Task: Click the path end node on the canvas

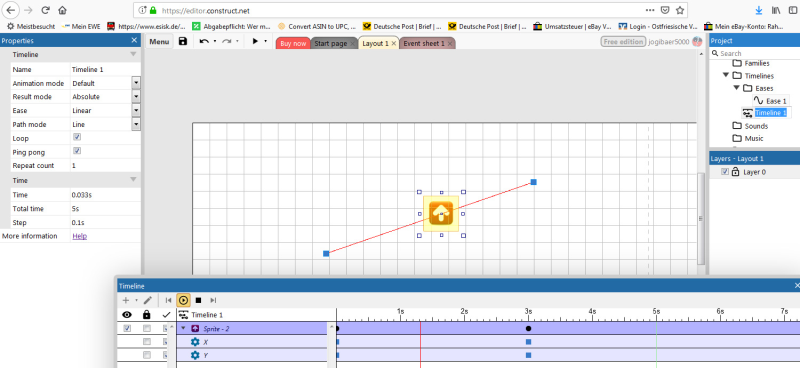Action: coord(533,182)
